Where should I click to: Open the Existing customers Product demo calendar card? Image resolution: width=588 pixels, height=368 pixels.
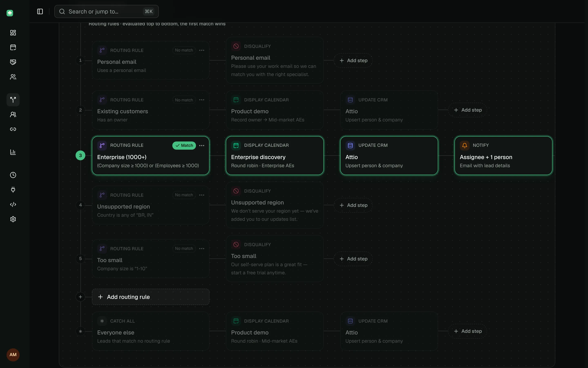(x=275, y=110)
